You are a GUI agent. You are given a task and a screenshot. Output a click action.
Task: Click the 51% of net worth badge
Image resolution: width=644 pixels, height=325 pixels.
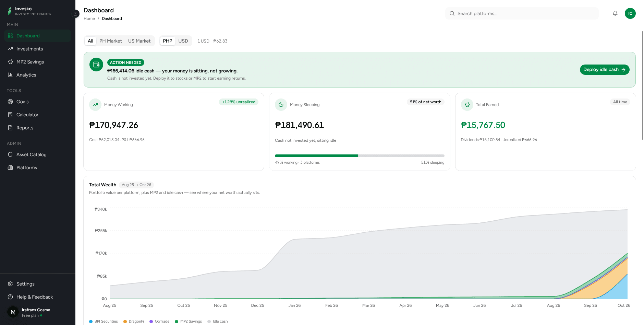coord(426,102)
